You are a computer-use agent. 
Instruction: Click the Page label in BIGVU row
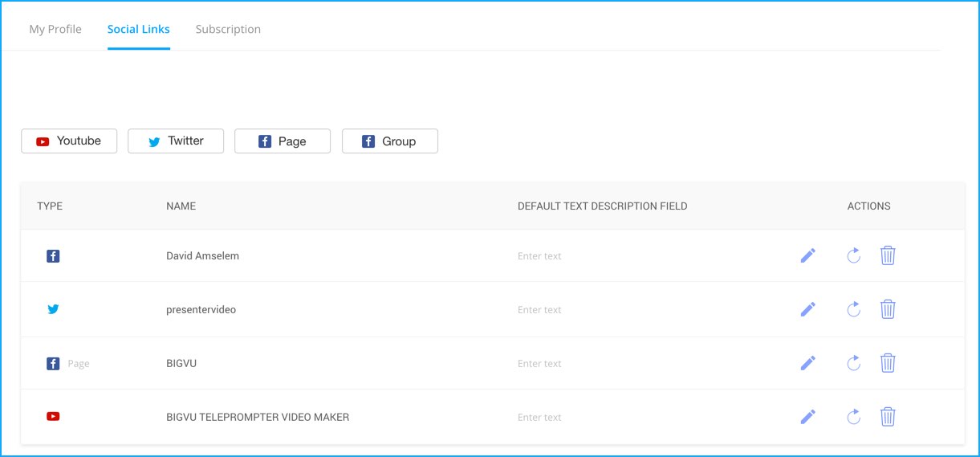pos(79,364)
